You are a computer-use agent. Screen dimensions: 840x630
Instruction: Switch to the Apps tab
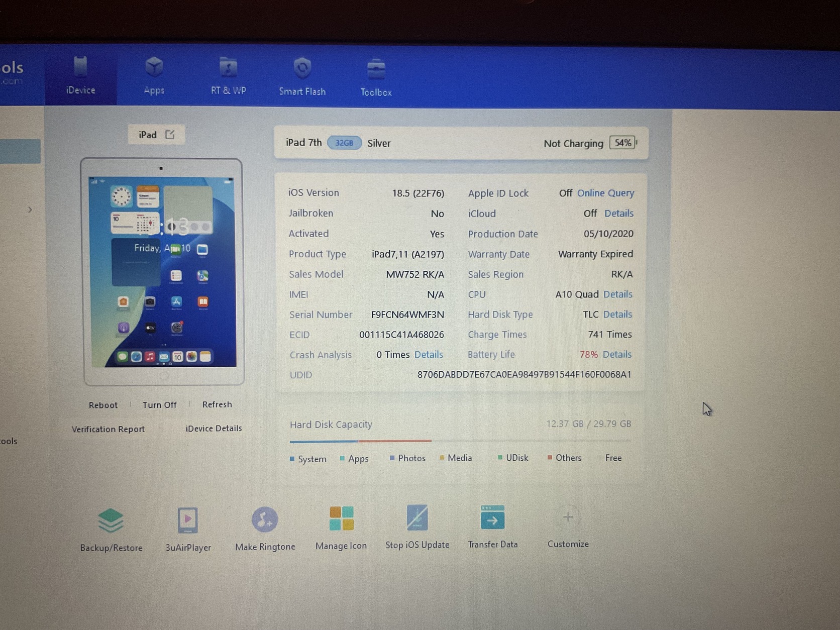[x=154, y=76]
